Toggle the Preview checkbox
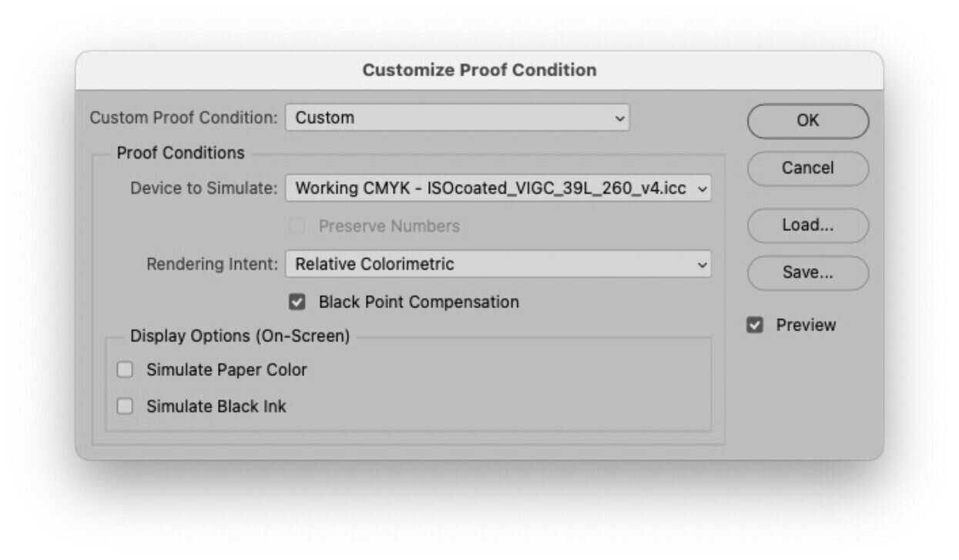This screenshot has width=959, height=560. [755, 325]
